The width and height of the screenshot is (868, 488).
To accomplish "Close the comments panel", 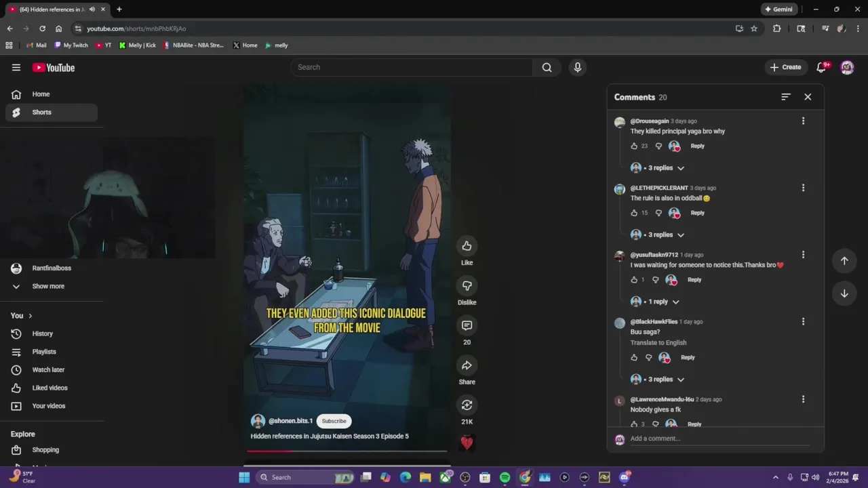I will [x=808, y=97].
